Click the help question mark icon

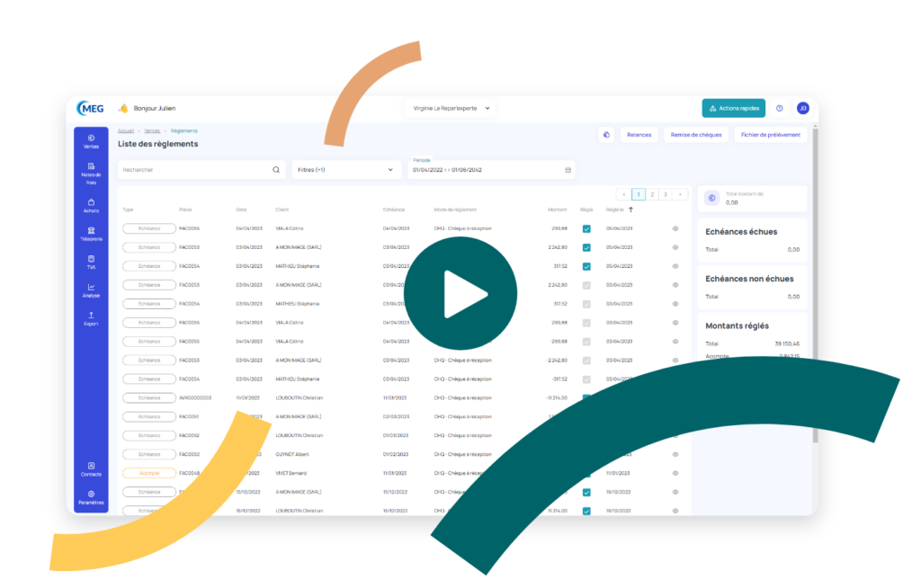pos(779,108)
